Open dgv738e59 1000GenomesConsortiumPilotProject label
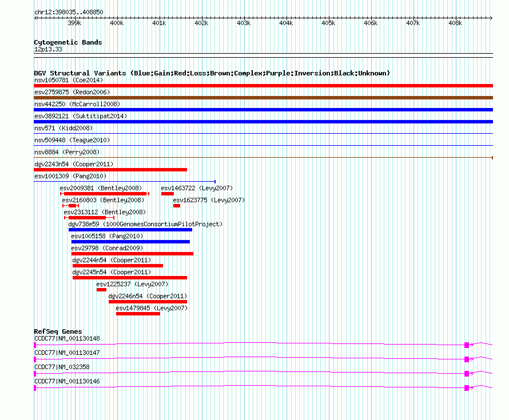This screenshot has width=509, height=420. pyautogui.click(x=145, y=224)
